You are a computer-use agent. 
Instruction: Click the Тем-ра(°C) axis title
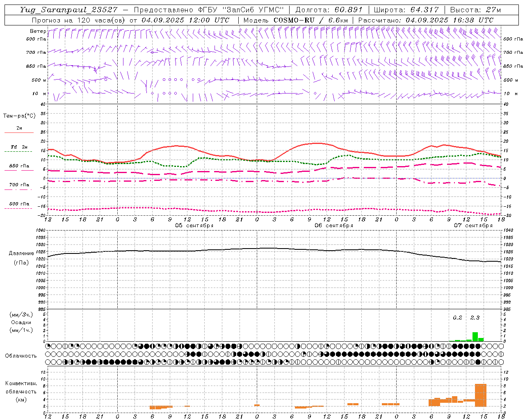click(19, 116)
